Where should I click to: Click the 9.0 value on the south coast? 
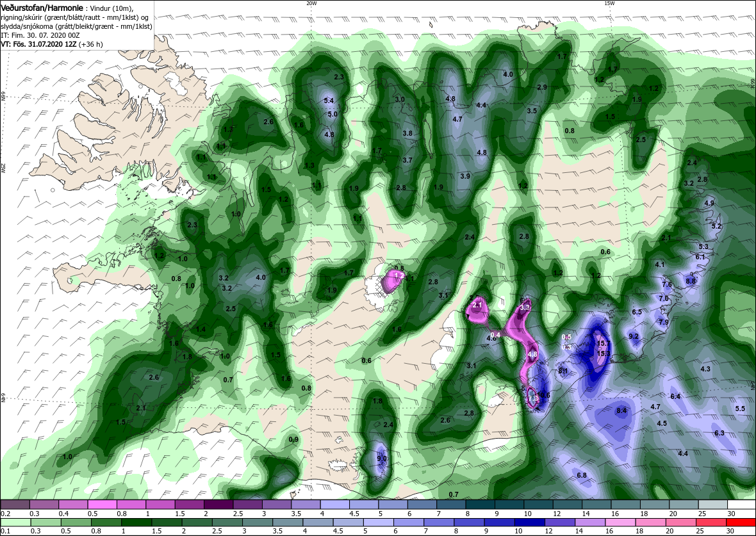point(381,459)
